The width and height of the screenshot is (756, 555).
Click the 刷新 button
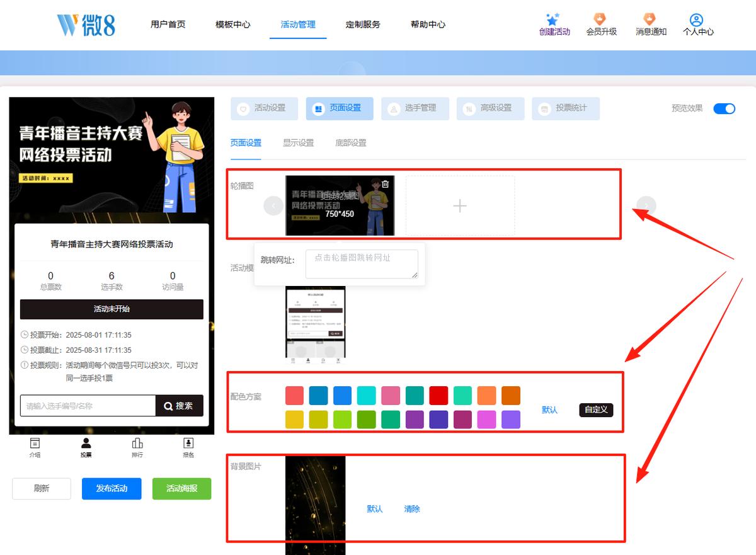click(42, 489)
